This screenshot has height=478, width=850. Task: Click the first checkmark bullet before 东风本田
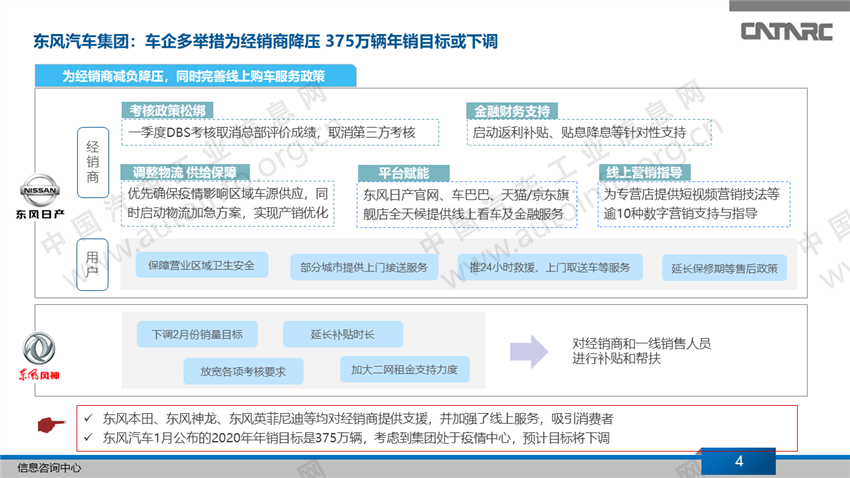click(88, 418)
